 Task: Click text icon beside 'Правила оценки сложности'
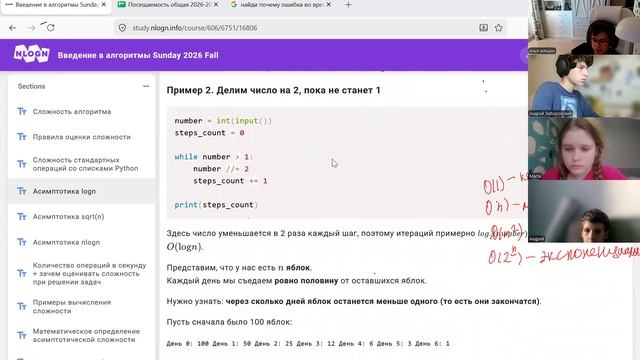22,137
